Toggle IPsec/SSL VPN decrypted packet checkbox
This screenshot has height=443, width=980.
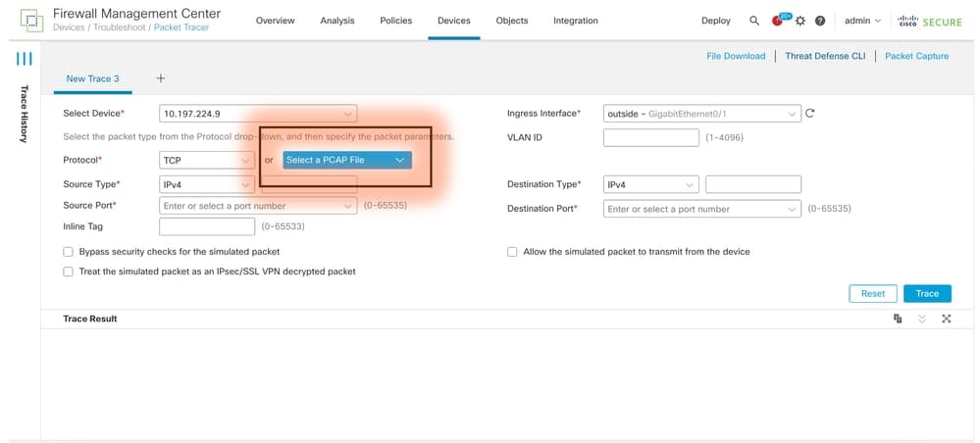tap(68, 271)
